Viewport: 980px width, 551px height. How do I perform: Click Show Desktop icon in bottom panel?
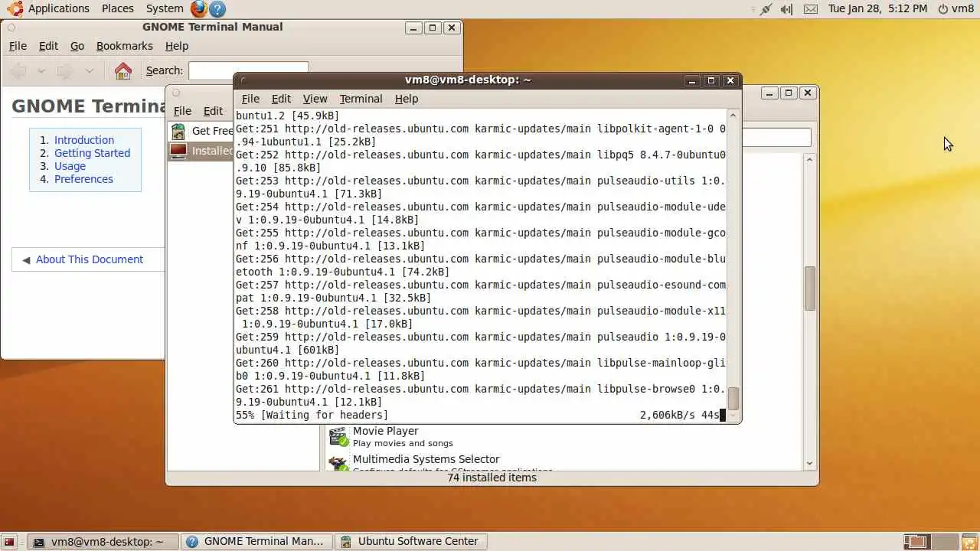pos(10,542)
